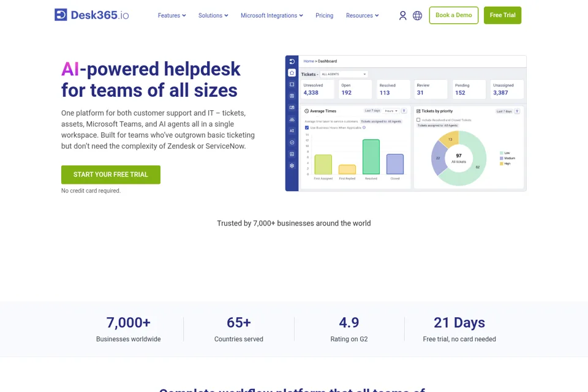Click the High priority legend swatch

[x=502, y=164]
